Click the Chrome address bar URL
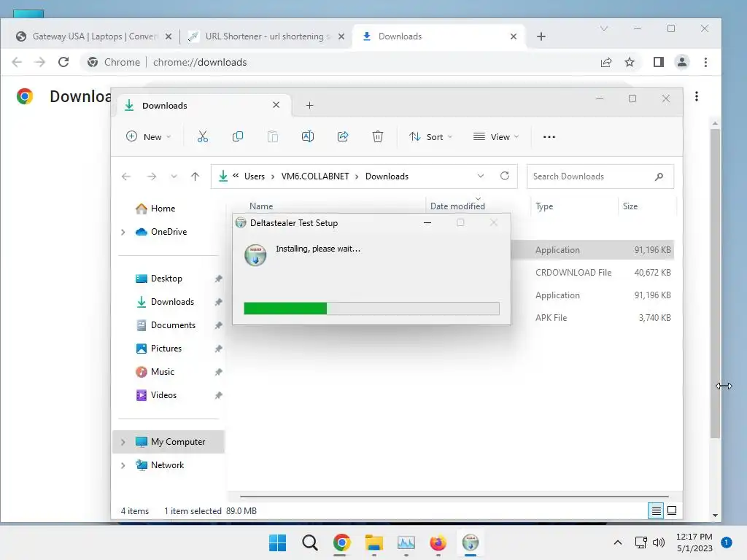 click(200, 63)
